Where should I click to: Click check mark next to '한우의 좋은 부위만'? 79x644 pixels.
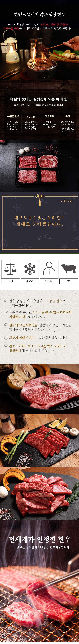(6, 325)
